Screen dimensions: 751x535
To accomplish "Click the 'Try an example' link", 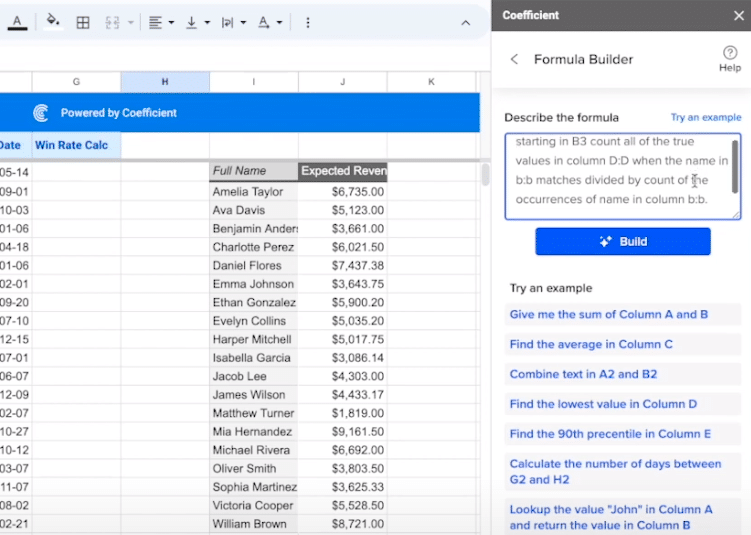I will [x=705, y=117].
